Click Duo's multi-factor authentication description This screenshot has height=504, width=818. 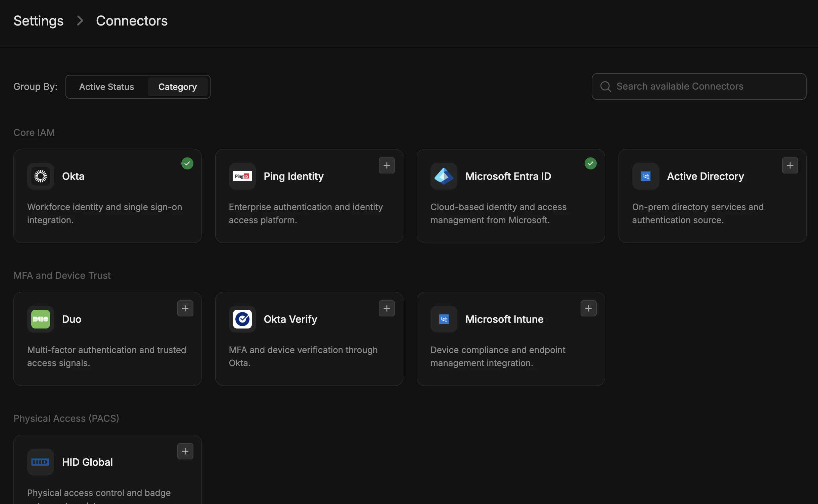[x=107, y=356]
